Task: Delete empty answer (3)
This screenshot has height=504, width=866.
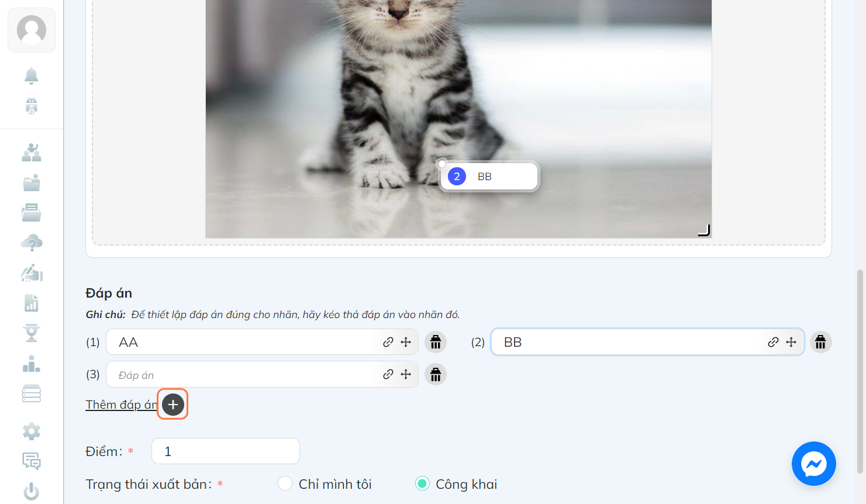Action: click(436, 374)
